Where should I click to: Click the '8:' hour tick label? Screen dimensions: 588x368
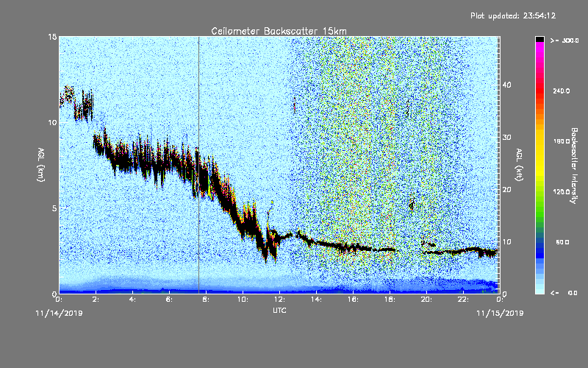click(207, 300)
